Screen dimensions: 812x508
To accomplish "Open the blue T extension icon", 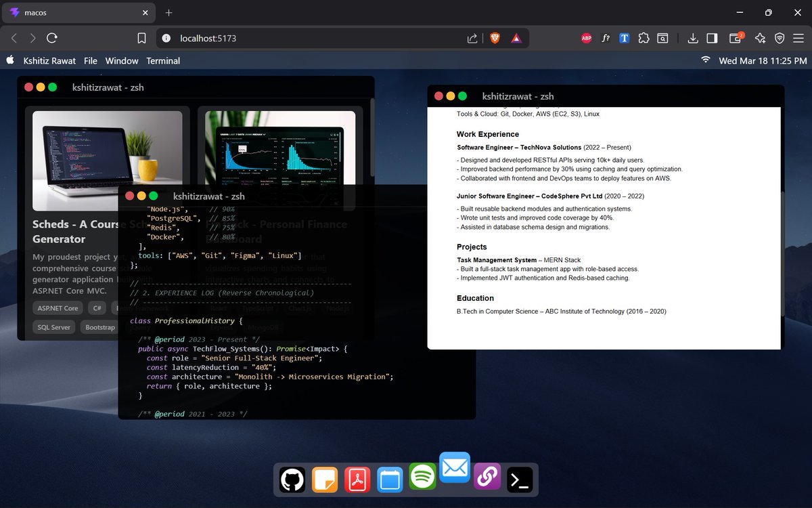I will (x=625, y=39).
